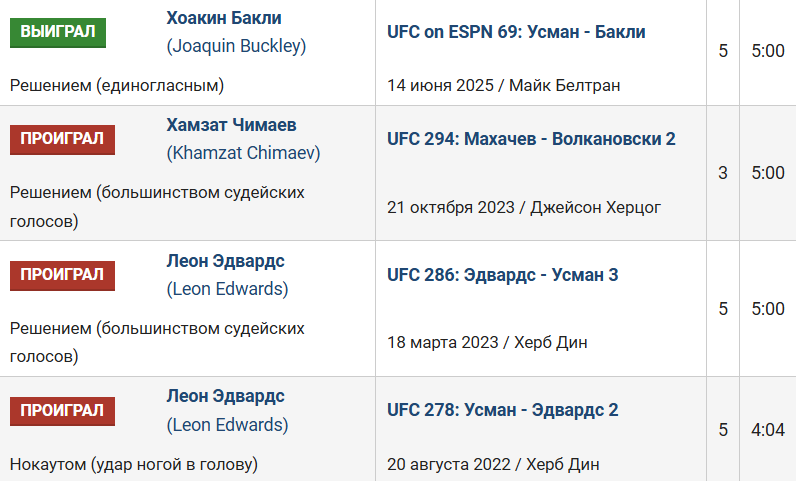
Task: Click the (Khamzat Chimaev) Latin name
Action: tap(241, 153)
